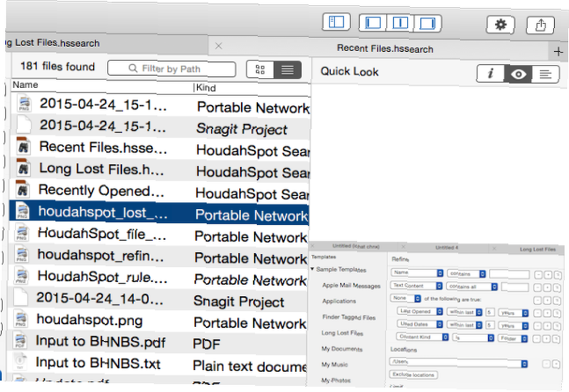Open the None 'of the following' dropdown

pyautogui.click(x=406, y=298)
